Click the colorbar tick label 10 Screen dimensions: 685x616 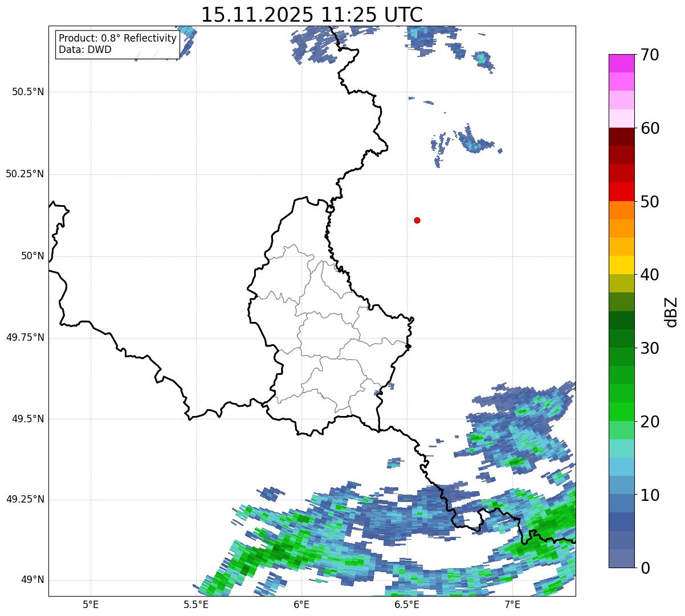650,495
